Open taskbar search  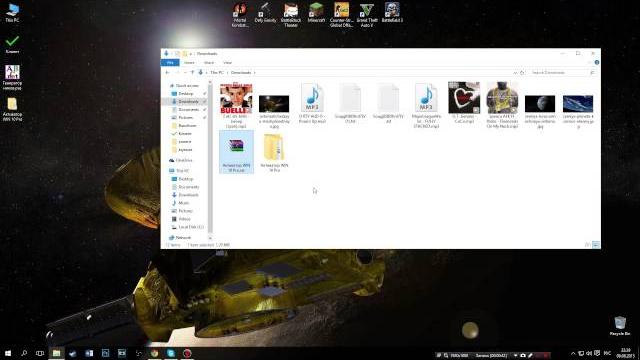click(24, 353)
